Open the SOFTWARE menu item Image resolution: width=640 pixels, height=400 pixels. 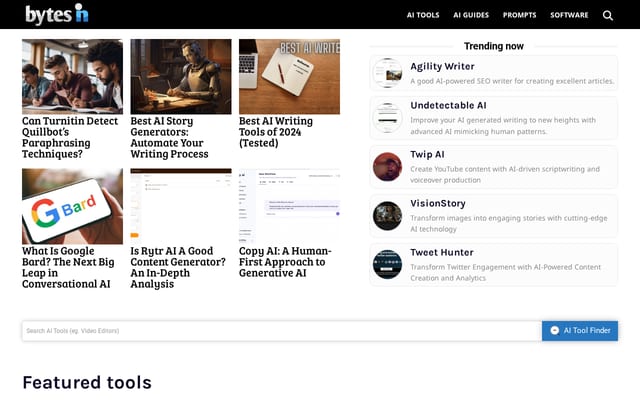[x=569, y=15]
